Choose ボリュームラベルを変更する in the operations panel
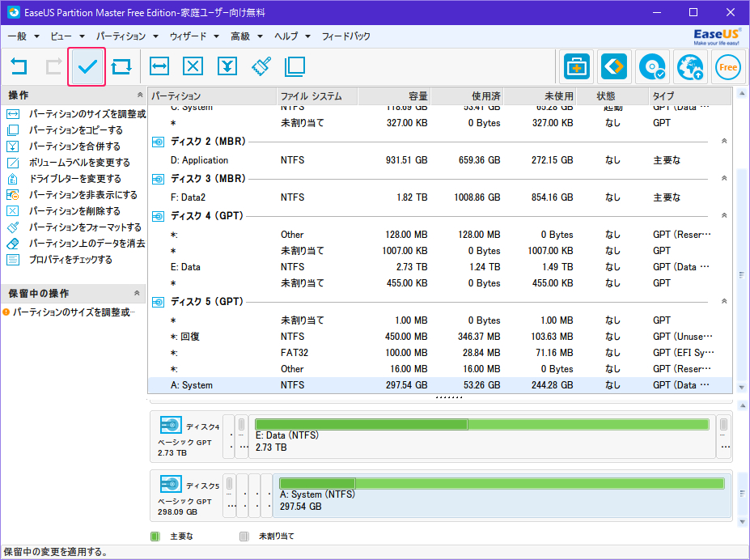The height and width of the screenshot is (560, 750). [x=69, y=163]
